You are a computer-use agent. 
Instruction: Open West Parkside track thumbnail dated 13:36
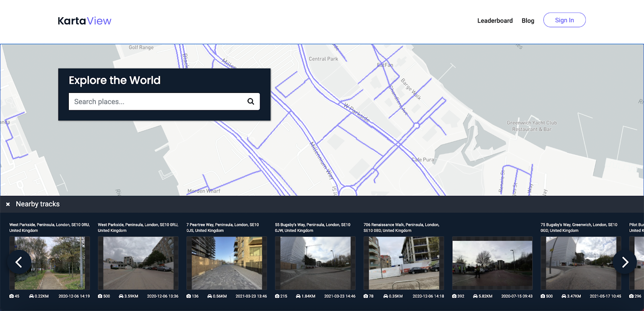138,263
